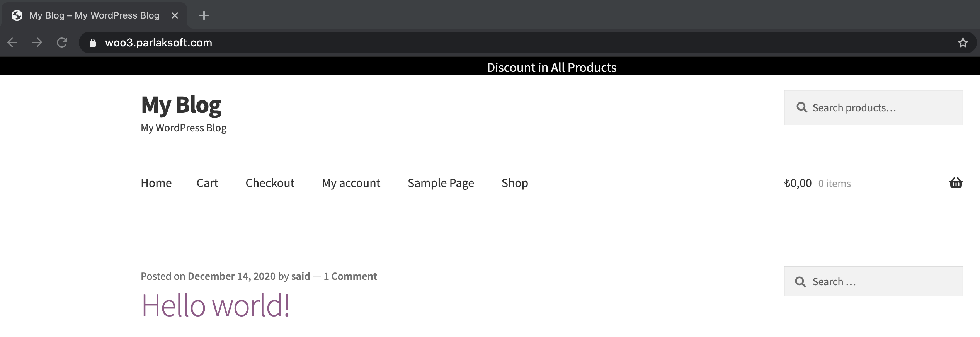The height and width of the screenshot is (337, 980).
Task: Click the browser forward arrow
Action: click(x=37, y=43)
